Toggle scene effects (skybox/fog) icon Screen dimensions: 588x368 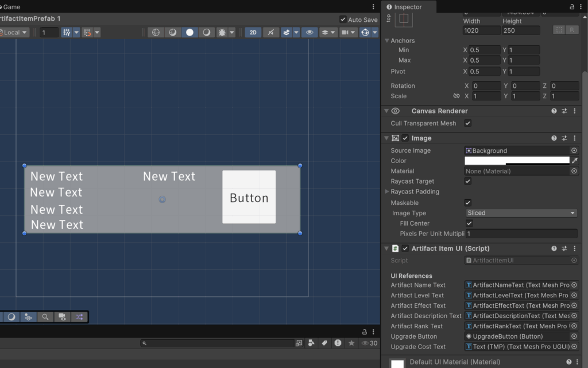pyautogui.click(x=287, y=32)
